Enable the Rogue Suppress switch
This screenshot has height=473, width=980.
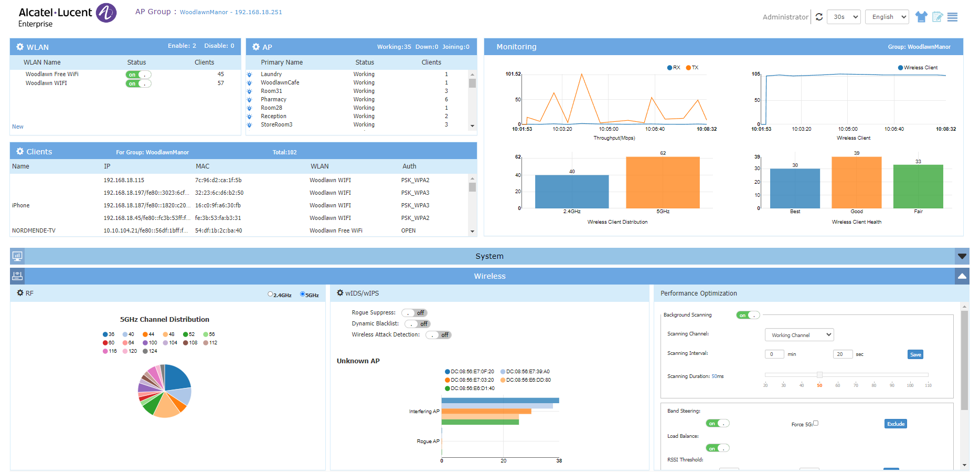[414, 313]
